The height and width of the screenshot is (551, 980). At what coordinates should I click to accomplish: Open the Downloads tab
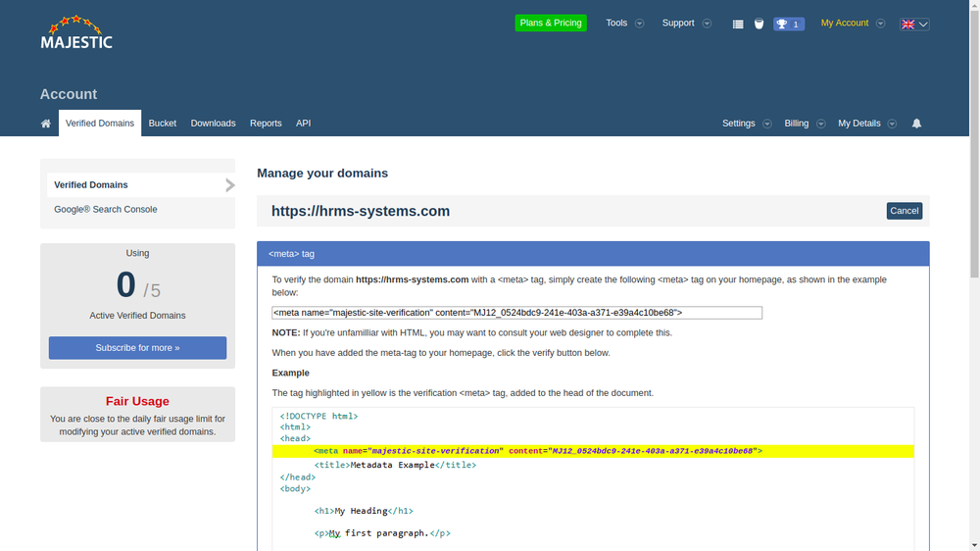click(x=213, y=124)
